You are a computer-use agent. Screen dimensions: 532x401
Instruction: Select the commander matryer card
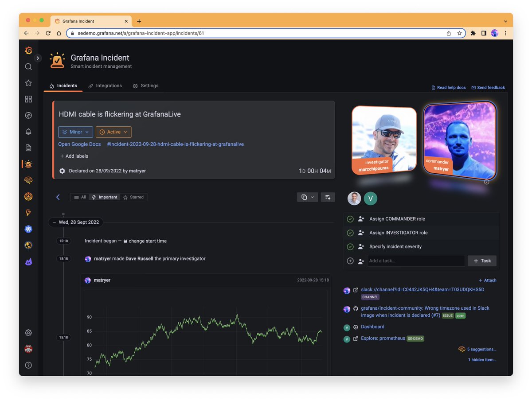pyautogui.click(x=460, y=140)
